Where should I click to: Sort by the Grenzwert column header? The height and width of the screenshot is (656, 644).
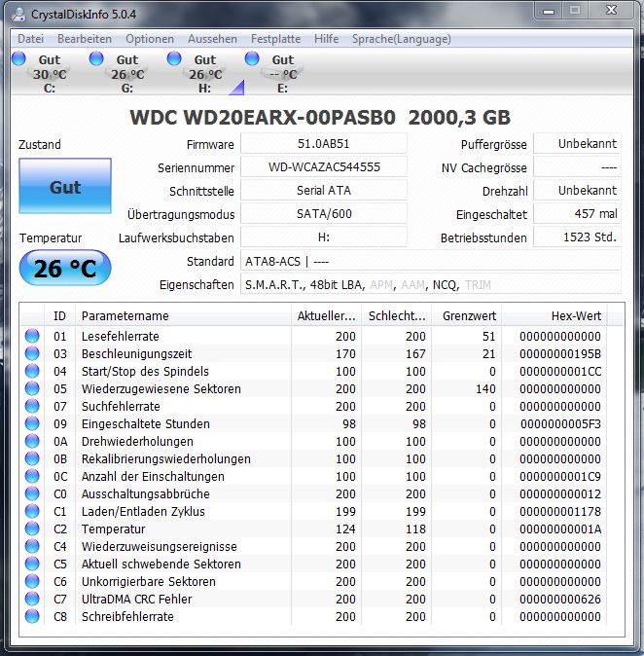click(467, 316)
